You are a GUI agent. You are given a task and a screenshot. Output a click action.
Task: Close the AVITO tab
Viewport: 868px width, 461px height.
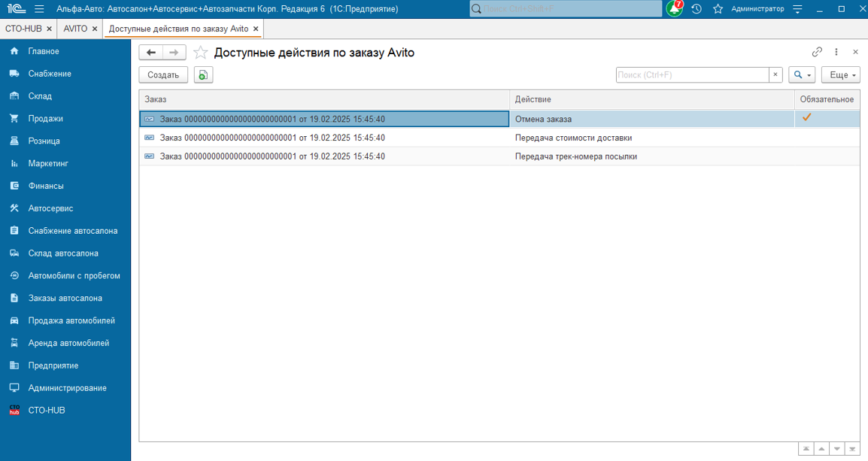tap(95, 29)
